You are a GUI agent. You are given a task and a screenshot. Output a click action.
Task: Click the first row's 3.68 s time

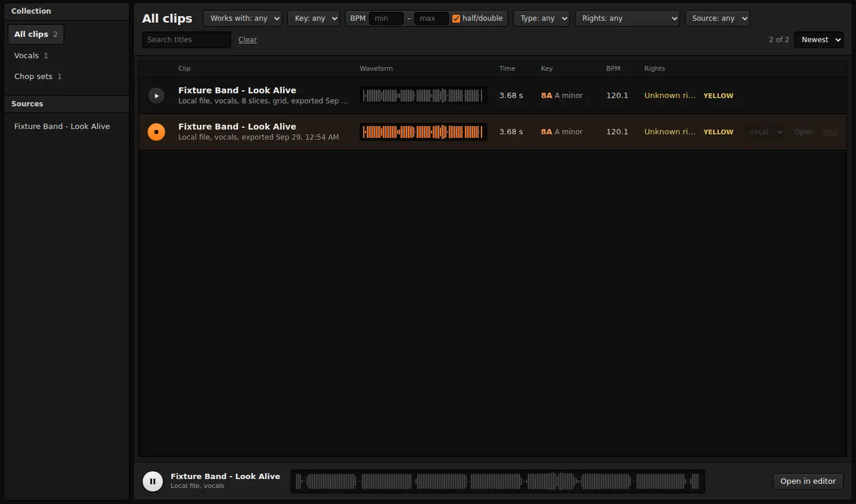511,96
